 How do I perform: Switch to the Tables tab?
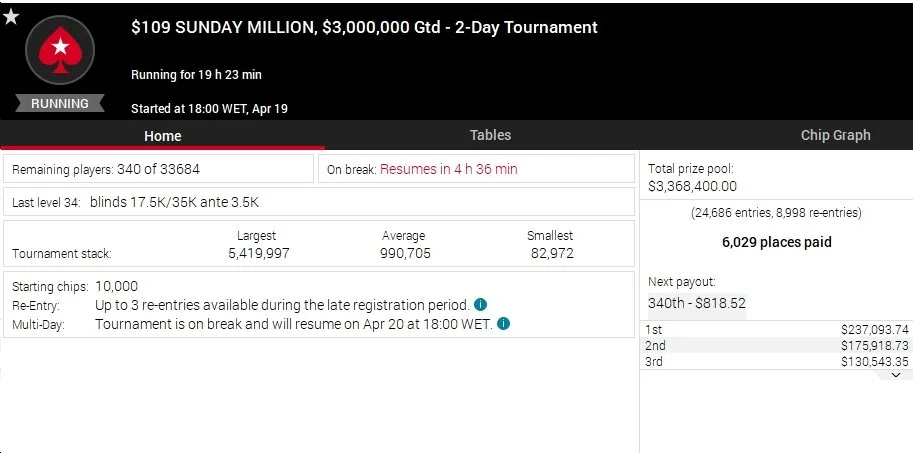[x=490, y=135]
